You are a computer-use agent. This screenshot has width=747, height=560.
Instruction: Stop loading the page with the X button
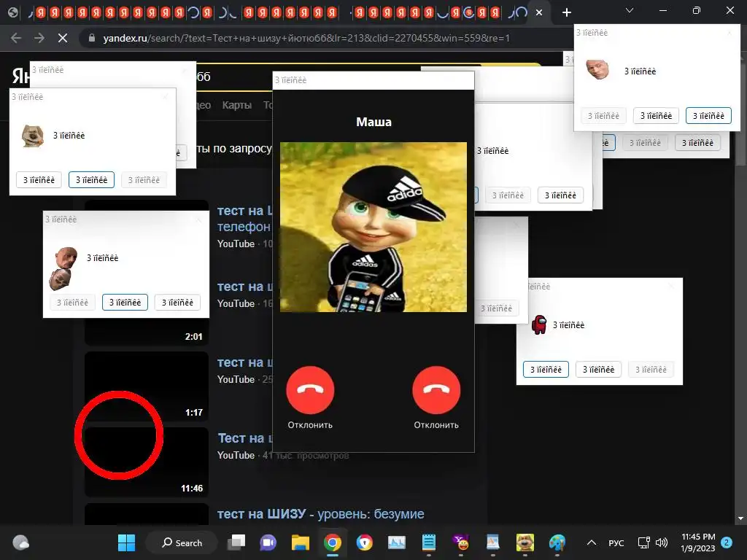tap(63, 38)
